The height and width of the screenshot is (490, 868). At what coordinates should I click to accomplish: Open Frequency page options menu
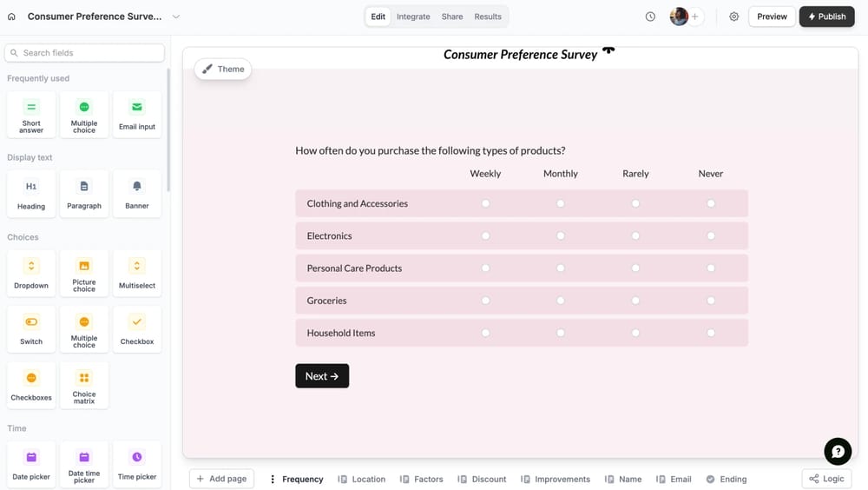tap(273, 479)
